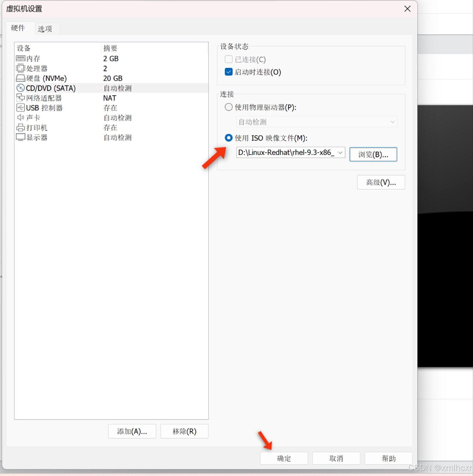Expand the ISO image path dropdown arrow

tap(340, 153)
